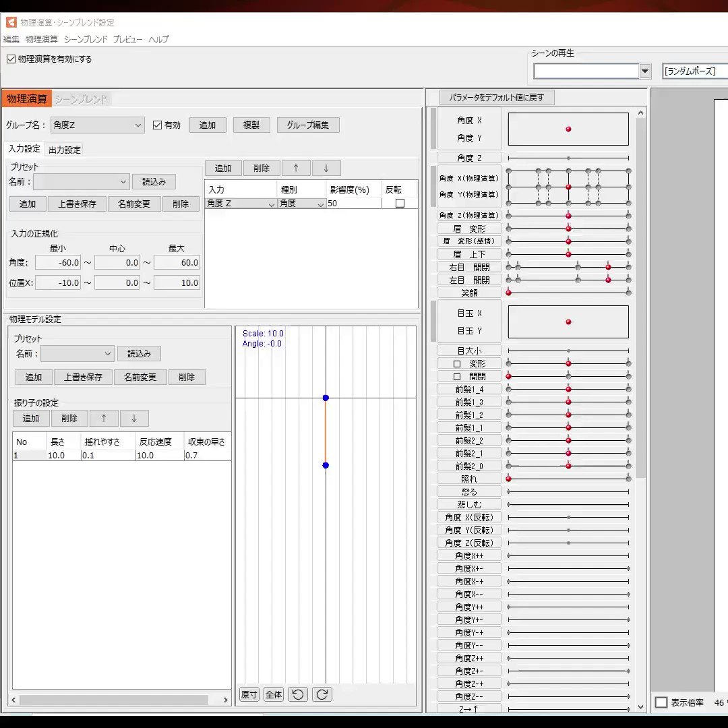Switch to the 出力設定 tab

65,150
